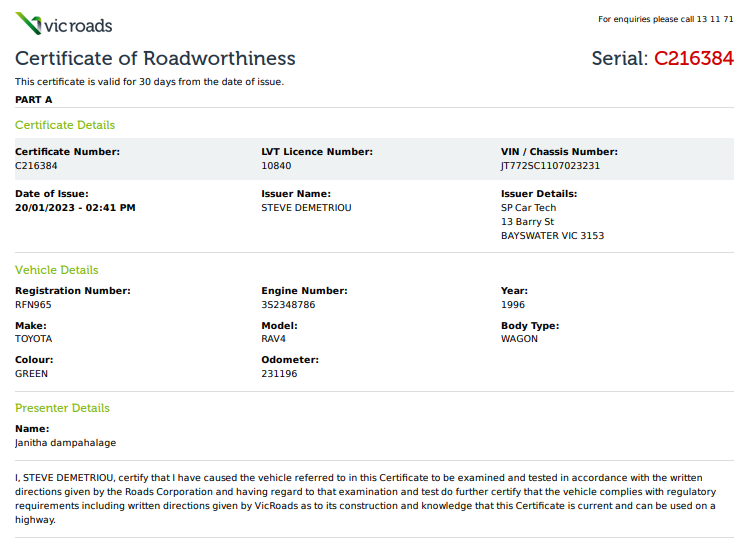Select the VIN number JT772SC1107023231

click(550, 166)
